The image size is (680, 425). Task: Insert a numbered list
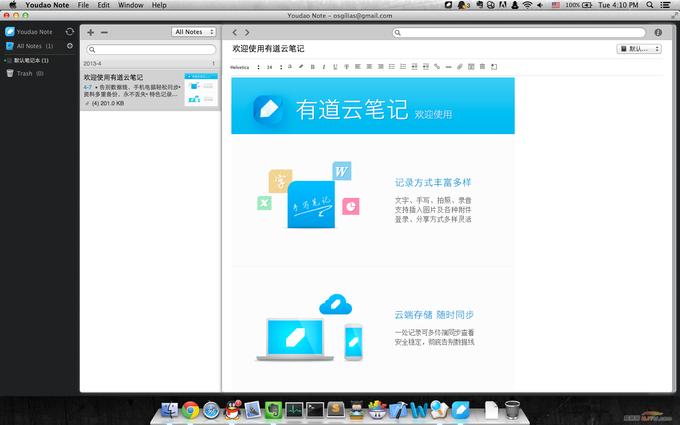tap(403, 67)
